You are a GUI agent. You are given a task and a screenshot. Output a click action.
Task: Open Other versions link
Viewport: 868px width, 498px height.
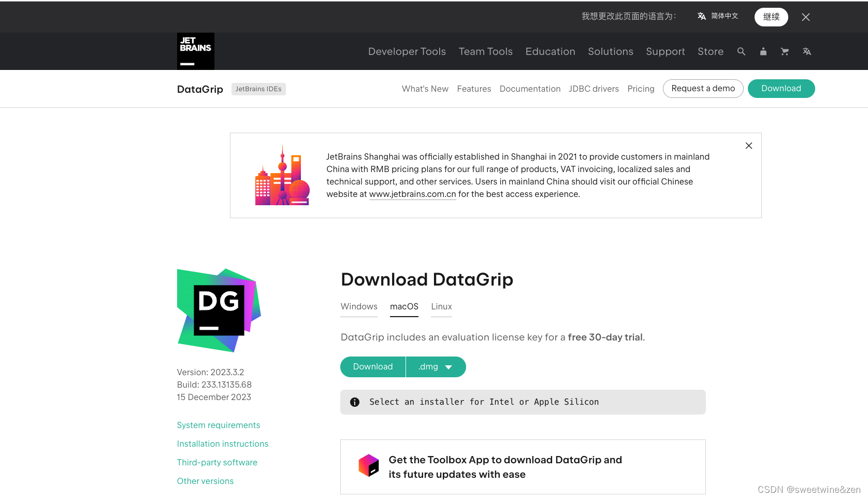coord(205,481)
